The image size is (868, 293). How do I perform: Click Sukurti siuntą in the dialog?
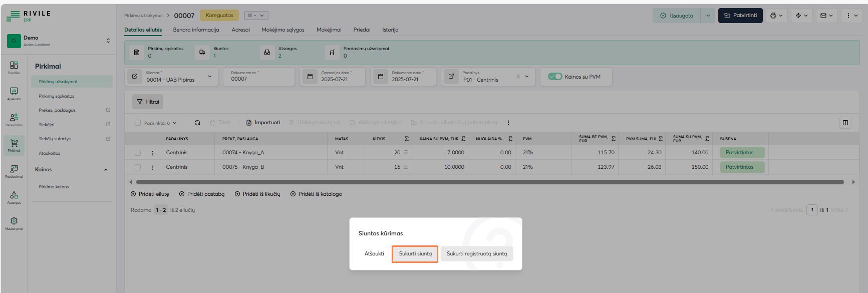pos(415,254)
